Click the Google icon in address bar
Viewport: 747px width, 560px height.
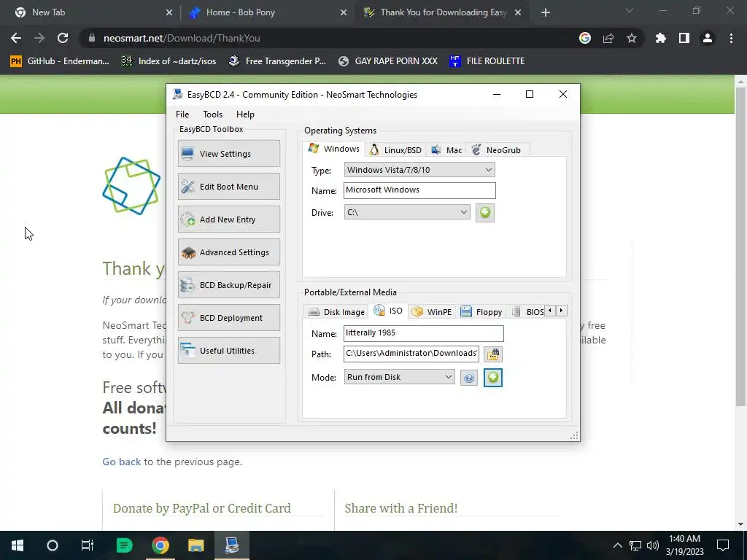coord(585,38)
